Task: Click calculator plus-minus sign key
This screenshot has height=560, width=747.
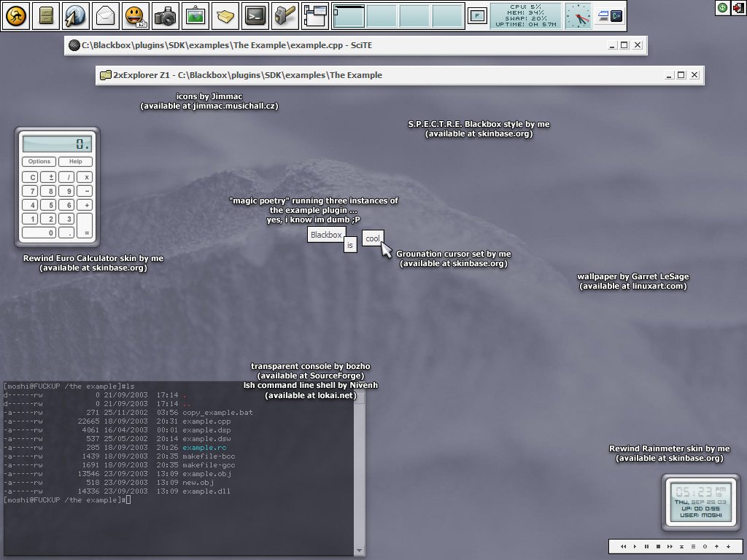Action: 48,177
